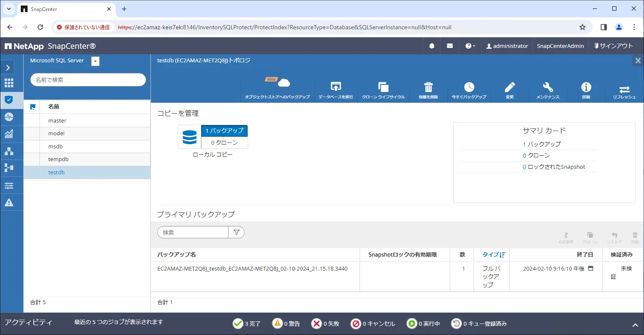Close the topology panel X
Screen dimensions: 644x335
pos(638,61)
